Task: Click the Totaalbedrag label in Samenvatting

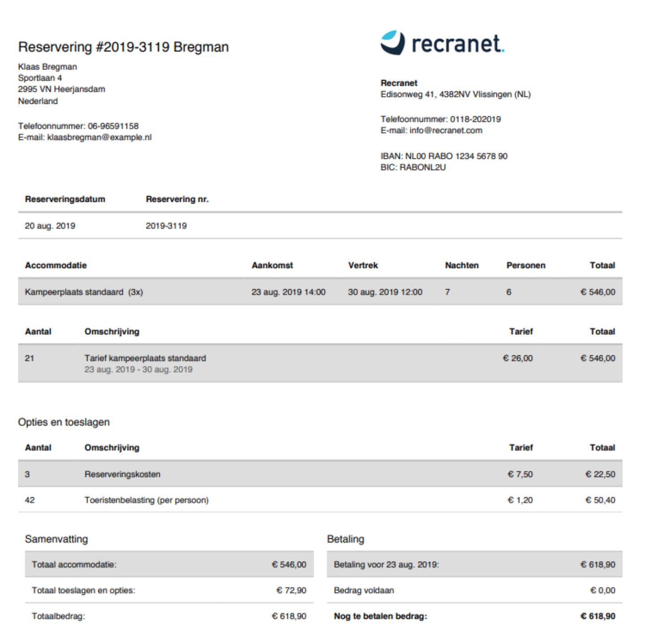Action: click(58, 616)
